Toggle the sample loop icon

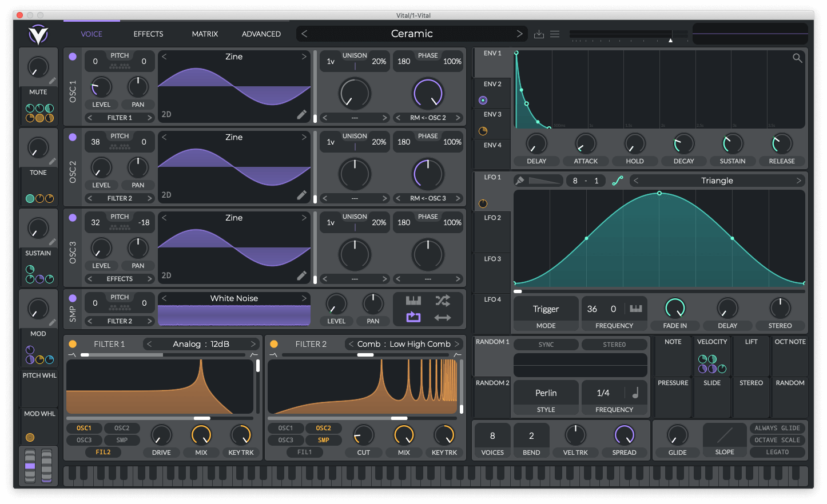413,317
